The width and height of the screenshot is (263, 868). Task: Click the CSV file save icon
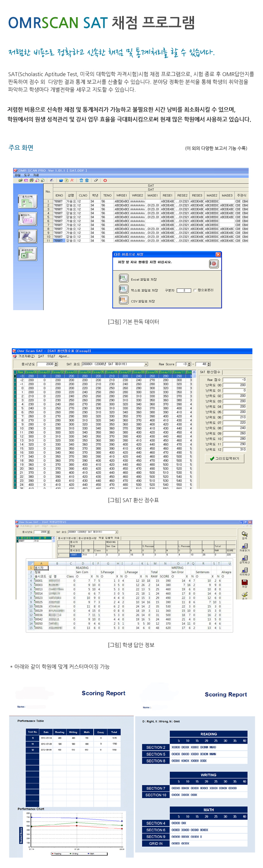123,300
